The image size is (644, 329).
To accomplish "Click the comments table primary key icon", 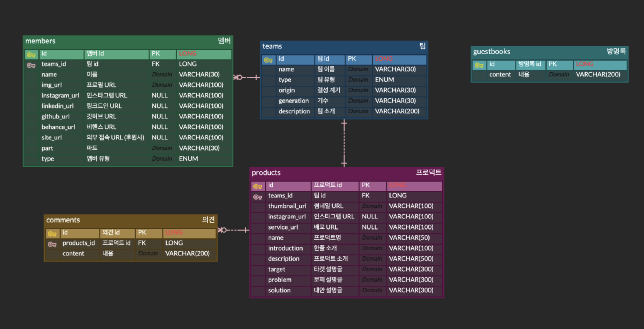I will coord(52,234).
